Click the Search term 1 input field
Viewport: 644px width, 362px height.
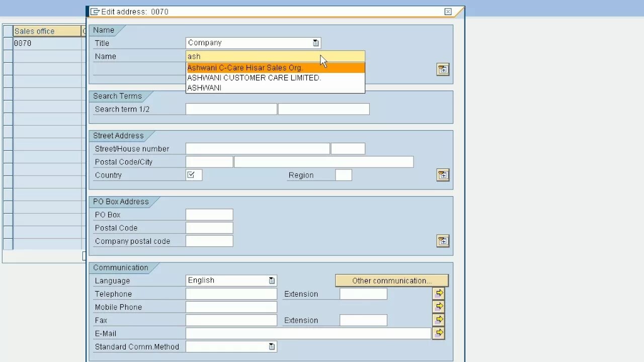(x=230, y=109)
